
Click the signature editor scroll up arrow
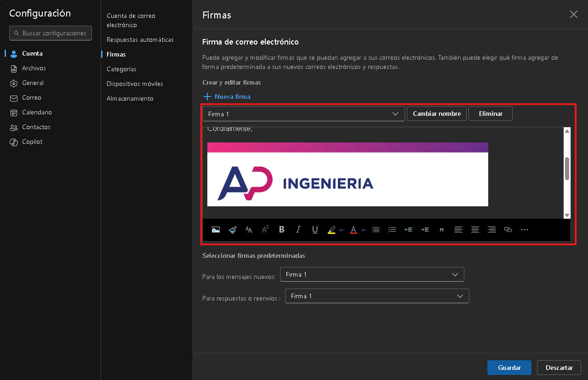pyautogui.click(x=567, y=131)
